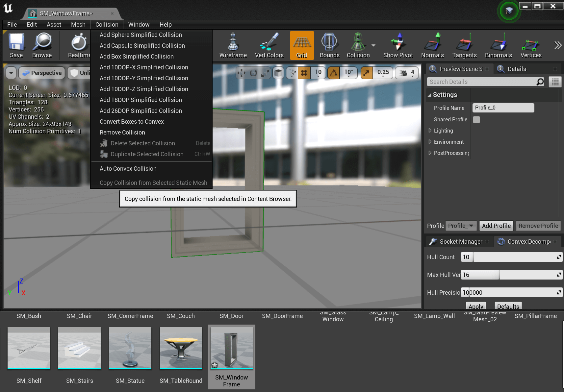
Task: Toggle Show Pivot display
Action: point(398,45)
